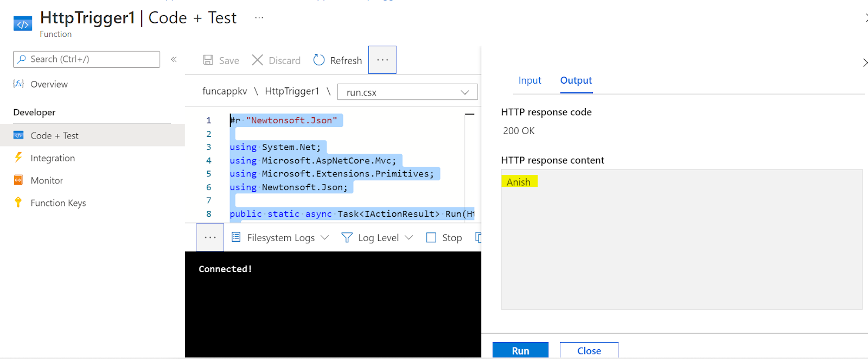Click the HttpTrigger1 breadcrumb
Screen dimensions: 868x359
(292, 91)
